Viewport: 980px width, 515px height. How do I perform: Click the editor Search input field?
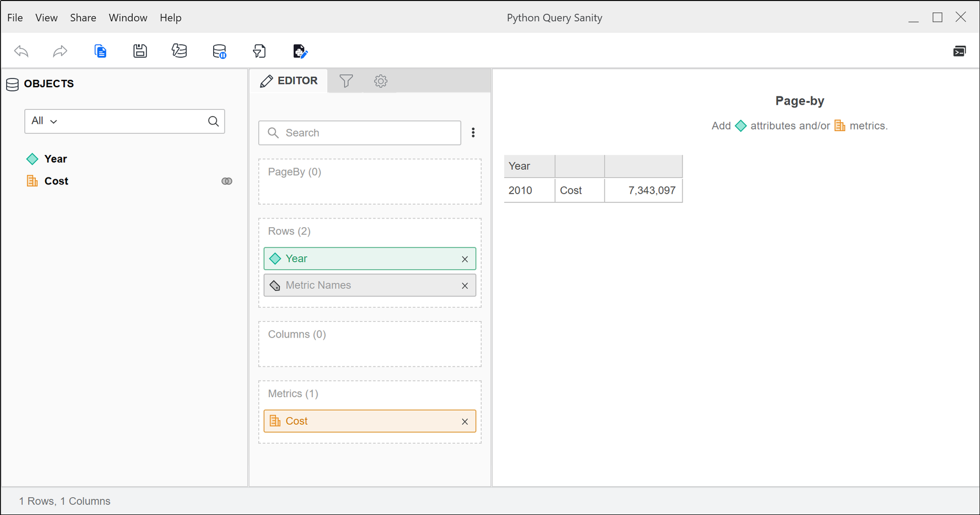coord(367,133)
